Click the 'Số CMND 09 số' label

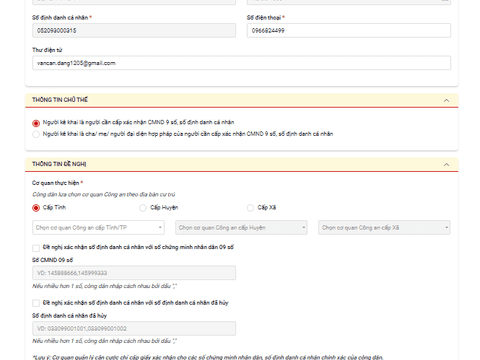(53, 260)
